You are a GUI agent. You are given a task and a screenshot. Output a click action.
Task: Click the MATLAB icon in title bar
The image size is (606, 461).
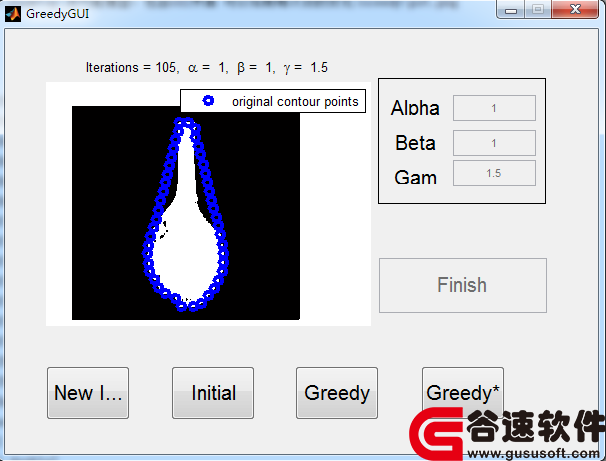point(13,14)
